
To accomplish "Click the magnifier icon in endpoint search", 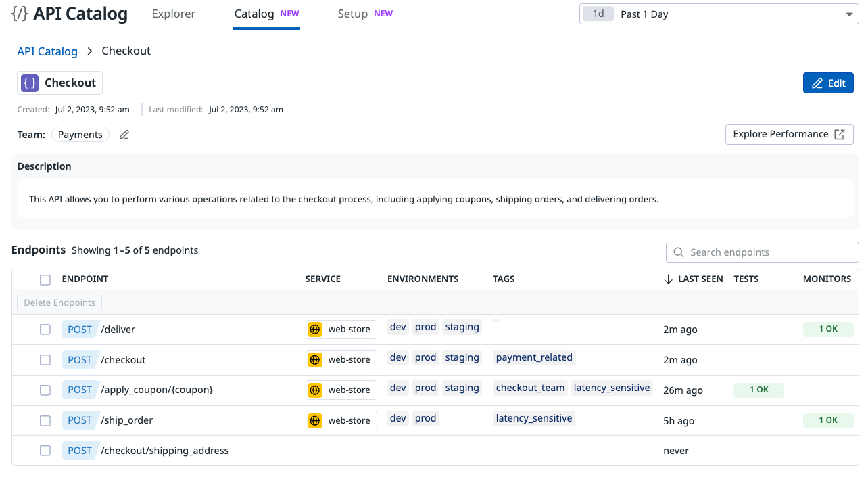I will (x=678, y=252).
